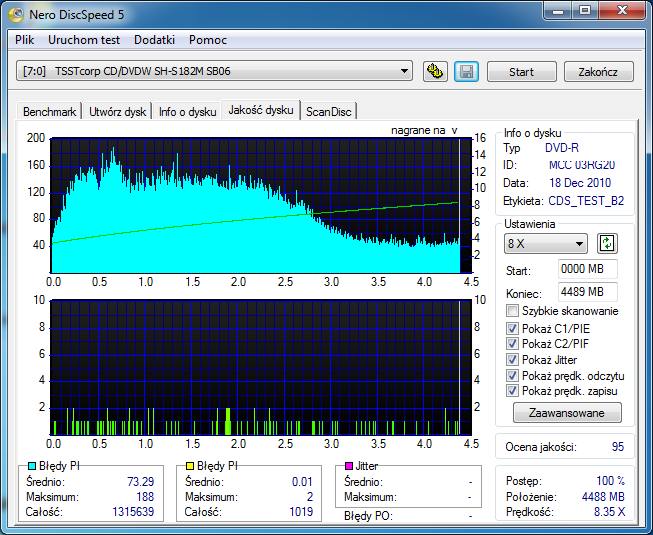Click the yellow Błędy PI legend swatch

point(190,466)
